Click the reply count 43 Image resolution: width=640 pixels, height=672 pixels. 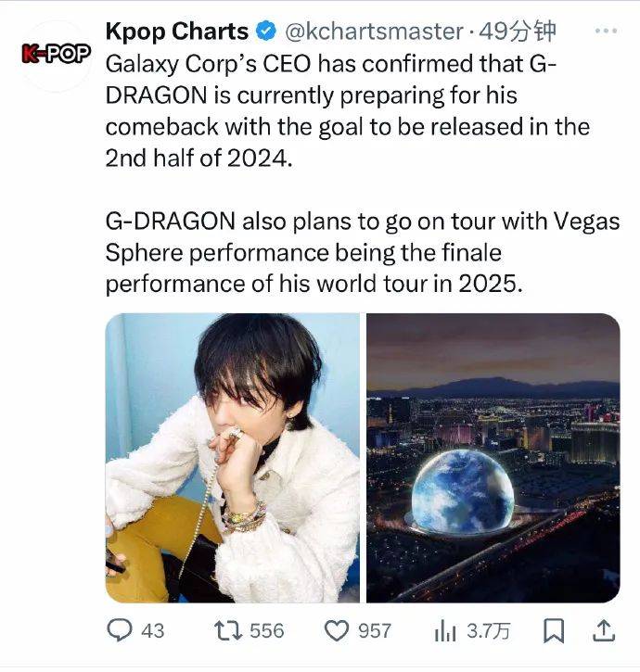[153, 631]
